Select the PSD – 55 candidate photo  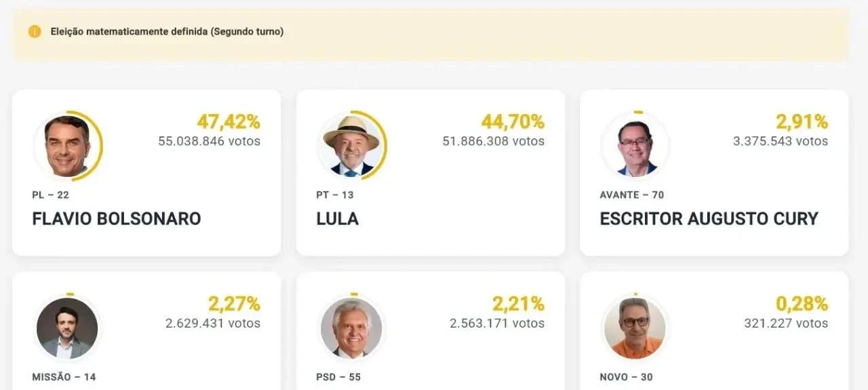click(x=351, y=328)
